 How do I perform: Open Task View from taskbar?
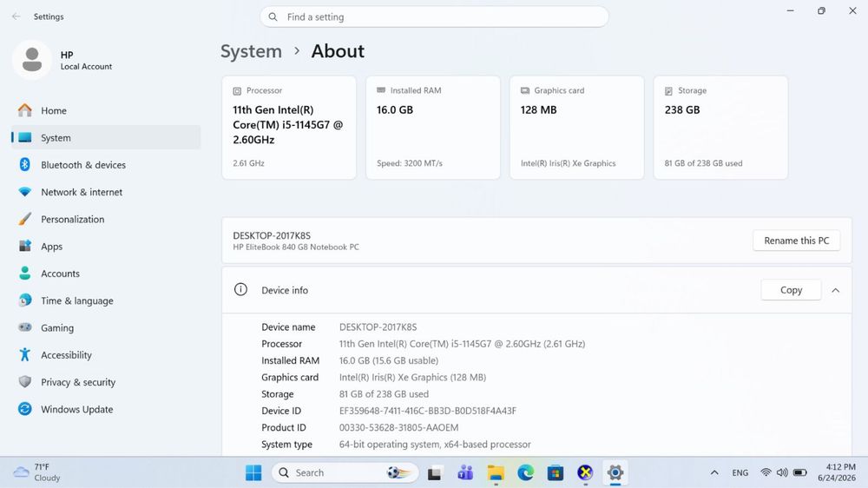[x=435, y=472]
